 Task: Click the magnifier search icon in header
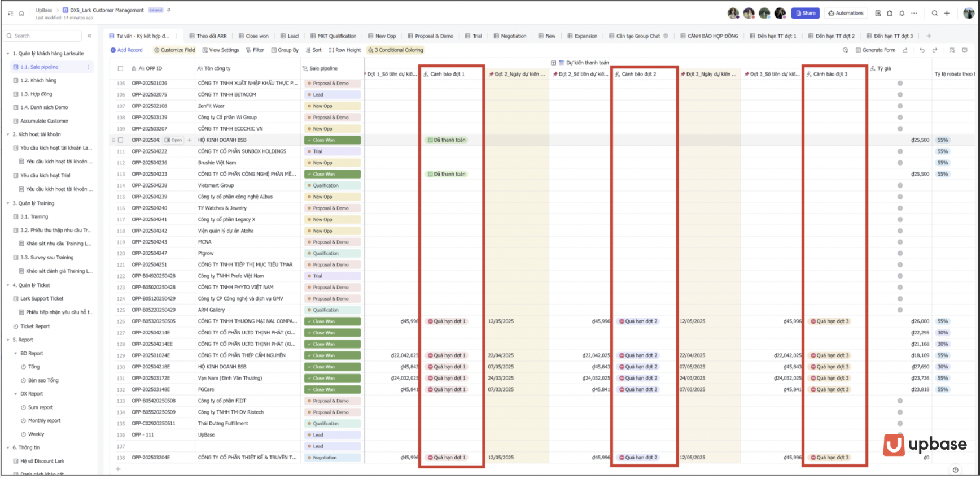click(x=935, y=13)
